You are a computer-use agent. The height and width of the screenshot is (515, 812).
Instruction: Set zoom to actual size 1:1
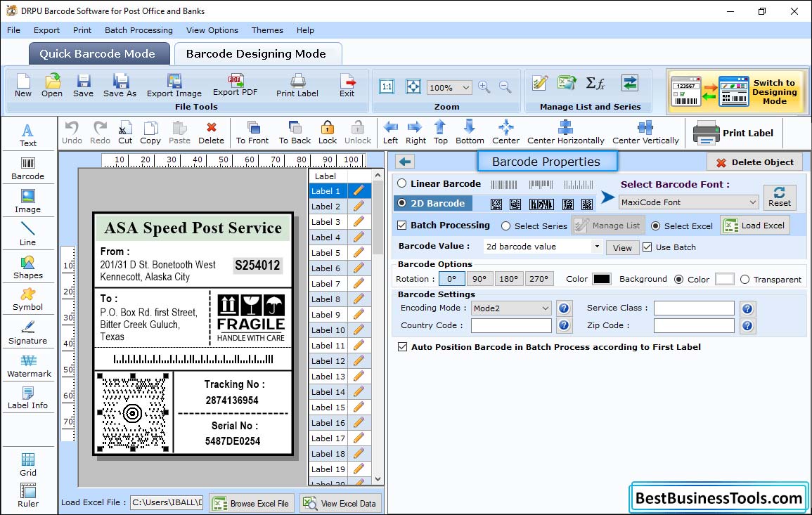(387, 87)
